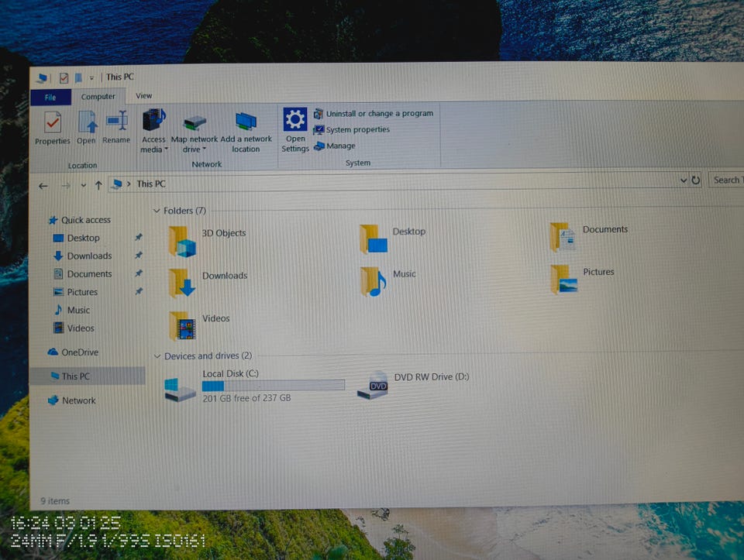Image resolution: width=744 pixels, height=560 pixels.
Task: Refresh the This PC view
Action: 696,180
